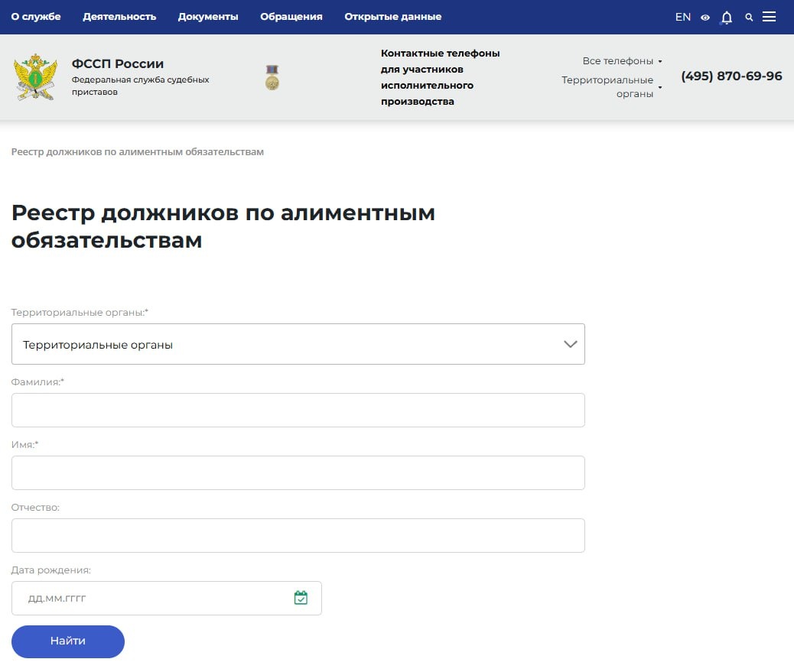Focus the Имя input field

pos(298,472)
